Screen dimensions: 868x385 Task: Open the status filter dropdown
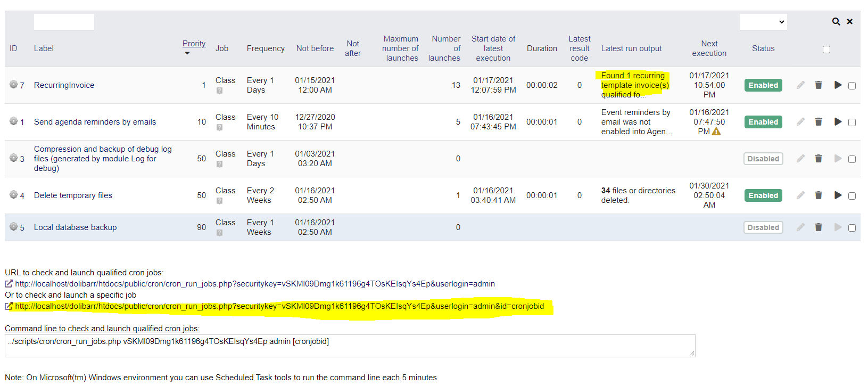[x=763, y=22]
